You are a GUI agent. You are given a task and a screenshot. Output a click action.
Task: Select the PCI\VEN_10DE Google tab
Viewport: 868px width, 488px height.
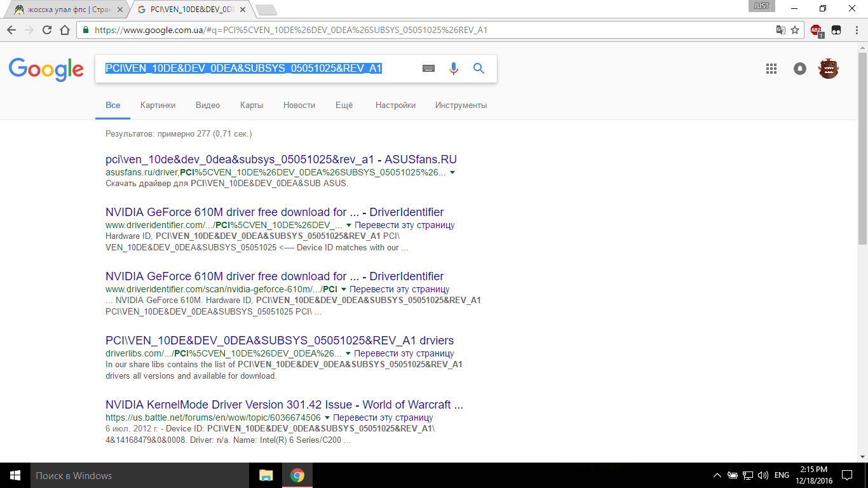191,10
